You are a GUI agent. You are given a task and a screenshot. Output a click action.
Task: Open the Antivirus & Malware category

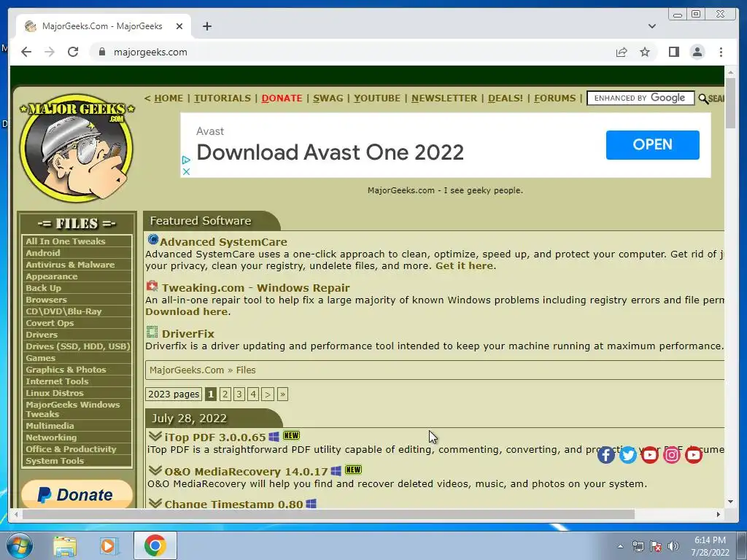point(76,265)
